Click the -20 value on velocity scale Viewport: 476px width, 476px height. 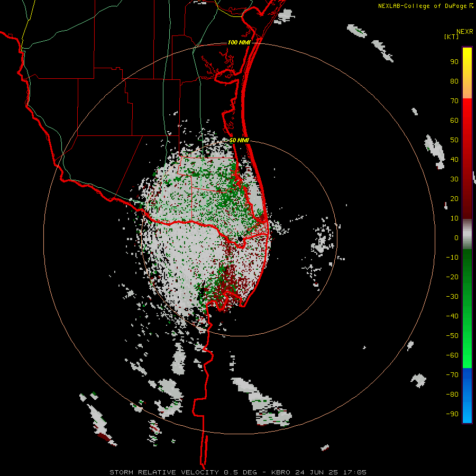tap(452, 277)
